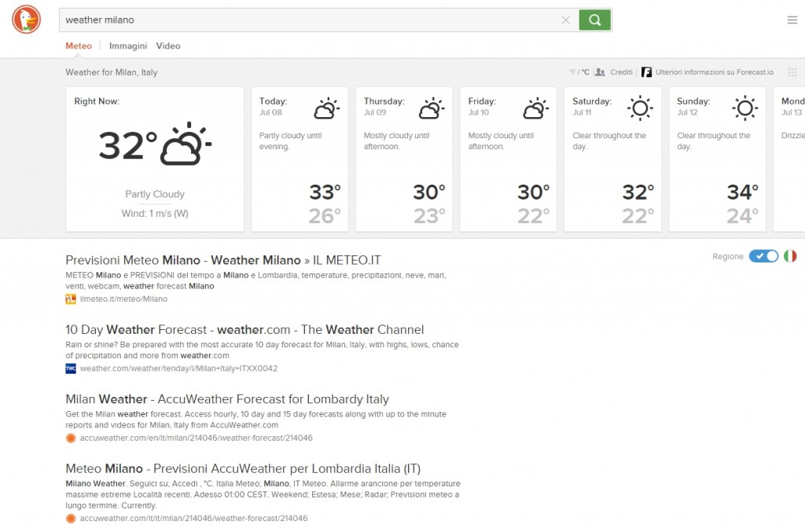Open the Crediti link
805x532 pixels.
click(x=621, y=72)
